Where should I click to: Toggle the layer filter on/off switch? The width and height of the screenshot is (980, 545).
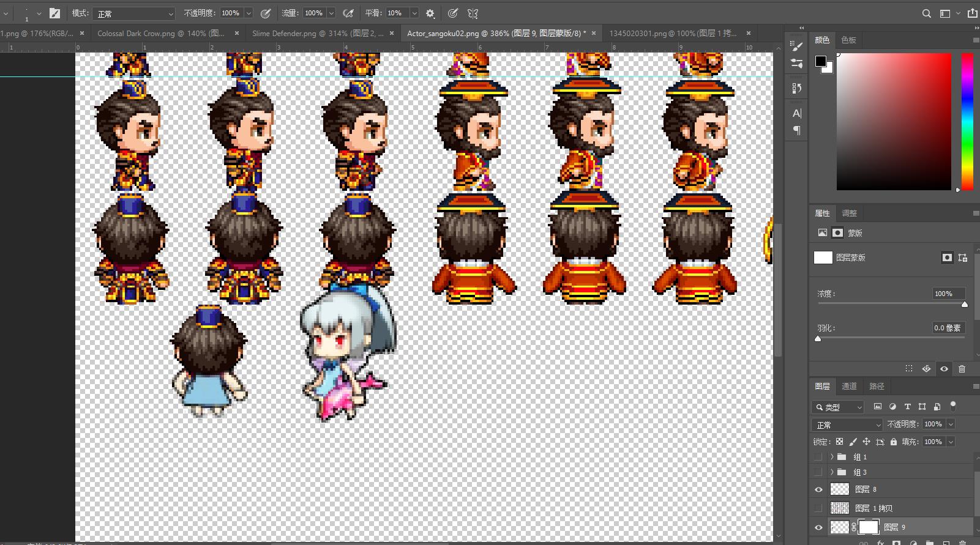click(952, 406)
